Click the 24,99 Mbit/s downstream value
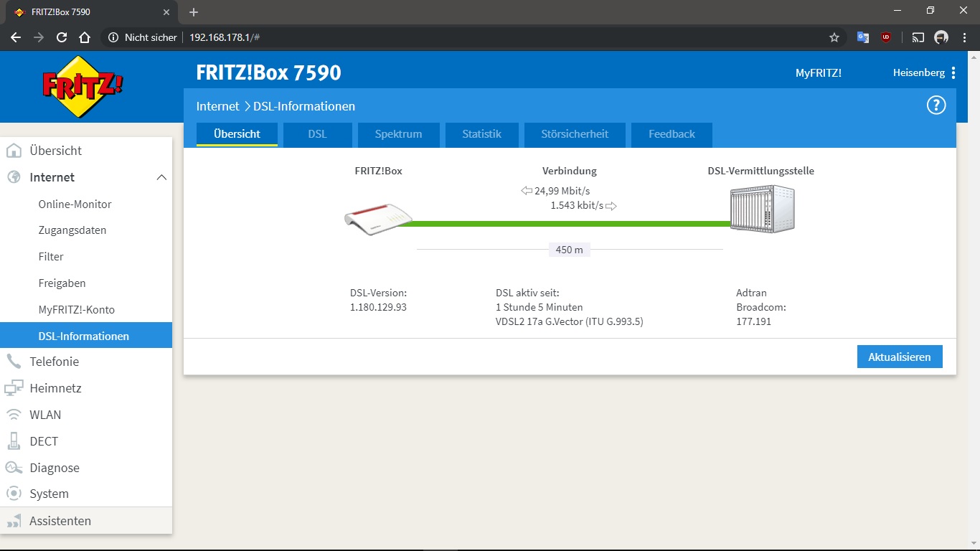 pyautogui.click(x=562, y=191)
